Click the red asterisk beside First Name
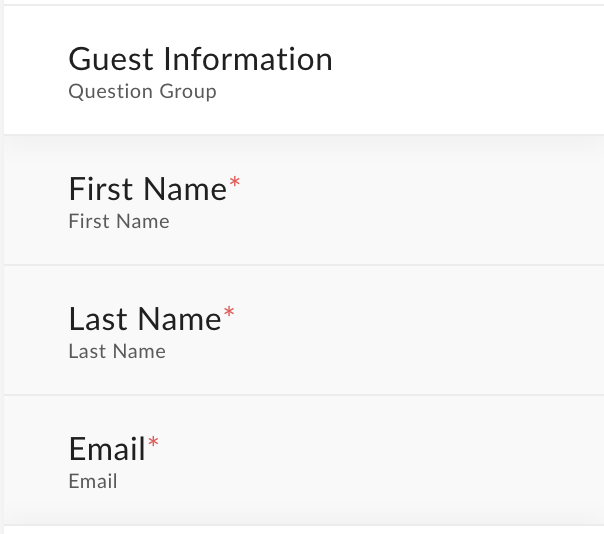Screen dimensions: 604x534 [x=235, y=182]
